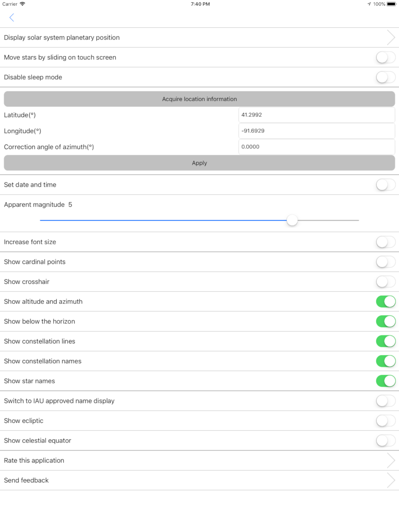Click the Latitude input field
The width and height of the screenshot is (399, 532).
click(x=317, y=115)
